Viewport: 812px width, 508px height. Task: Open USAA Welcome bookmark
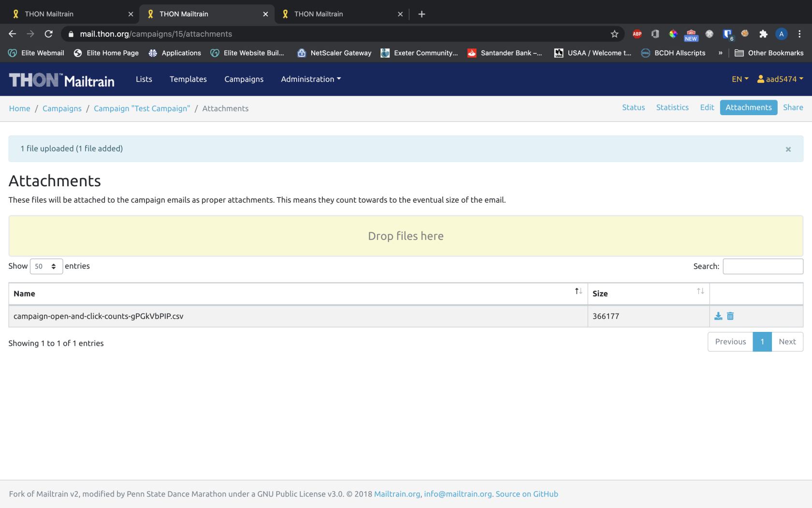coord(593,53)
